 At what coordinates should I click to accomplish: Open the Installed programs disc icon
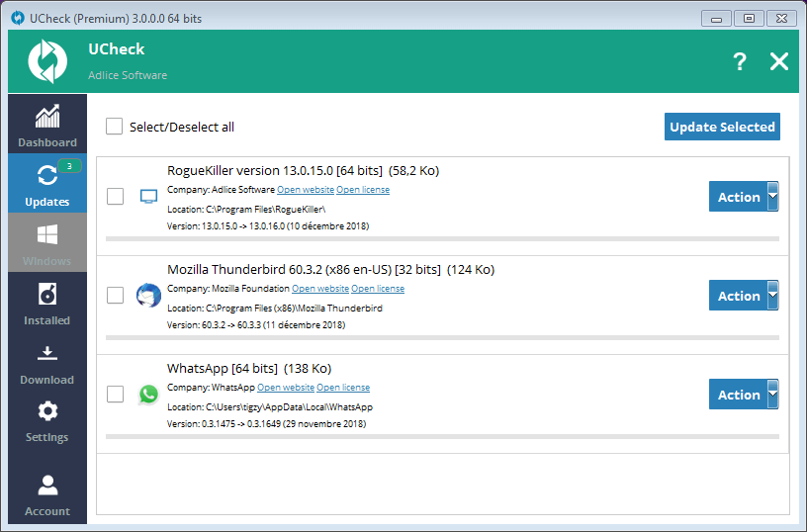(x=46, y=294)
